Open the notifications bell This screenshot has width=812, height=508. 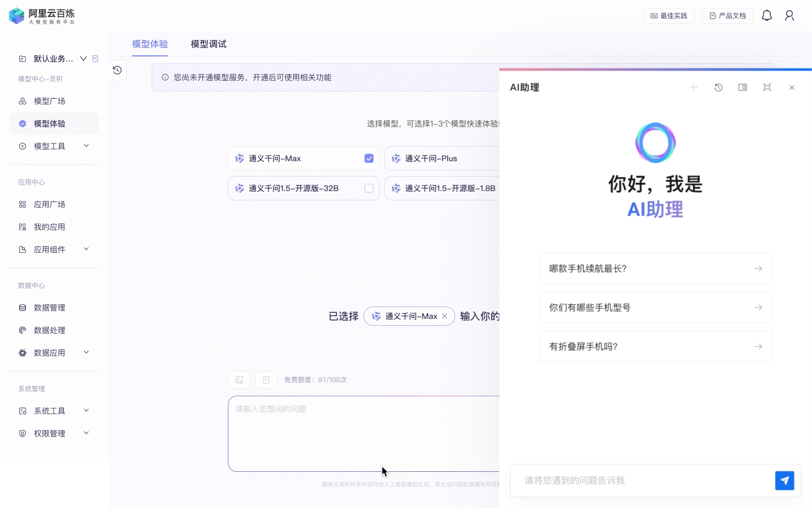(767, 16)
